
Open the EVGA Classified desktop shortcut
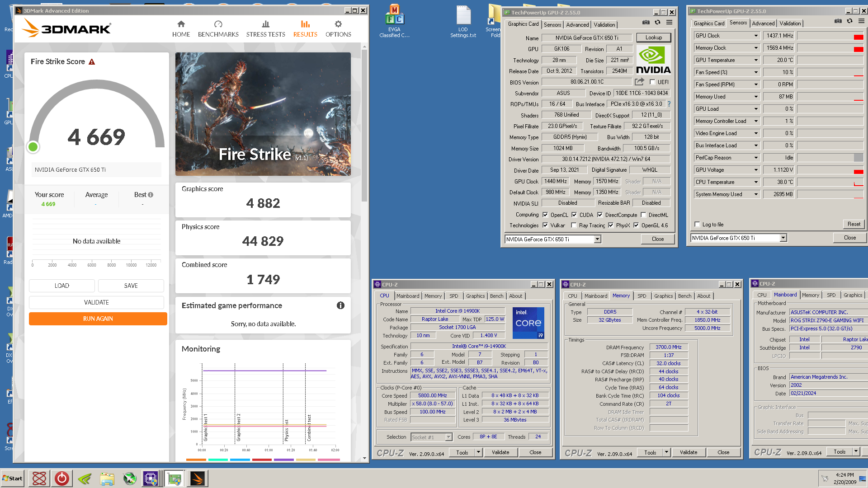(x=394, y=21)
